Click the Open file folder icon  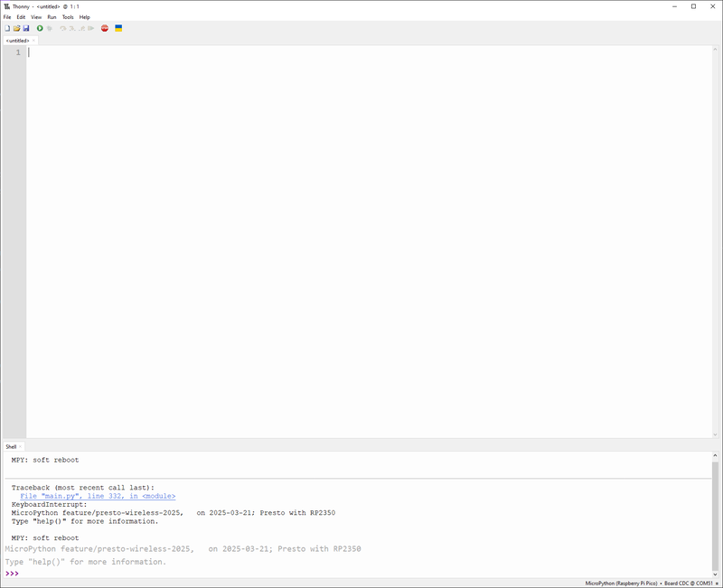click(x=16, y=28)
